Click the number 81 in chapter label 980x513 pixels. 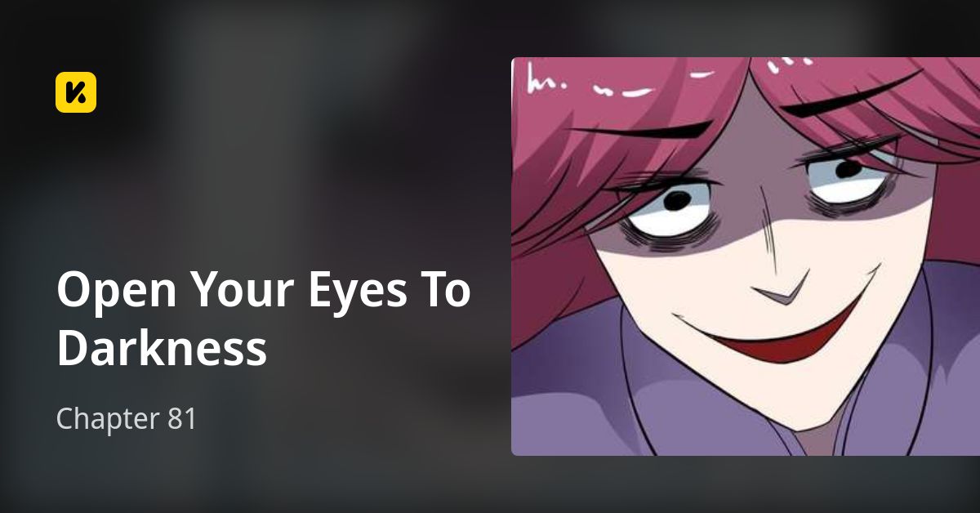point(181,419)
